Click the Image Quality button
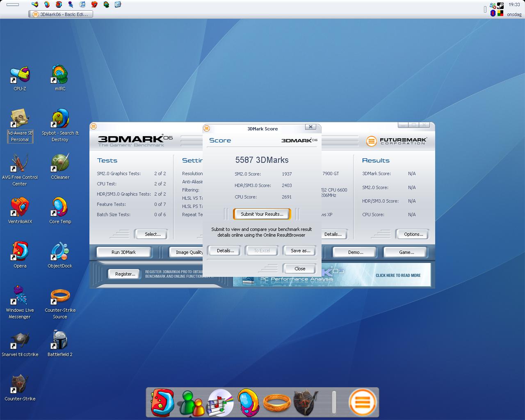Viewport: 525px width, 420px height. [x=187, y=252]
